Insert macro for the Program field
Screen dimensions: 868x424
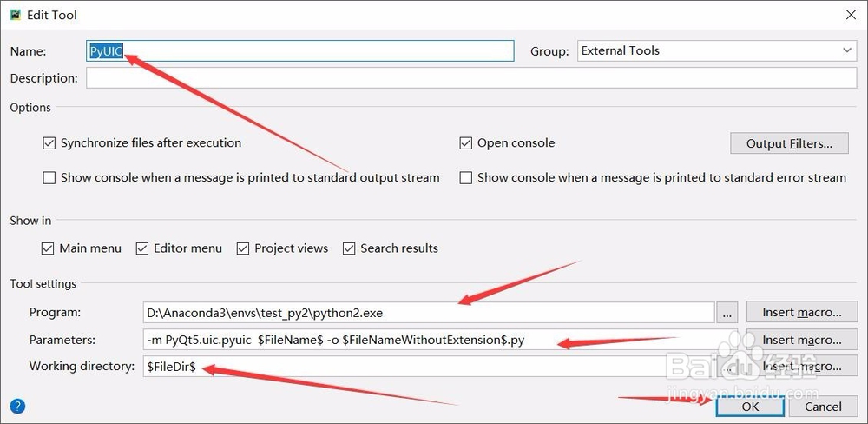[x=802, y=312]
